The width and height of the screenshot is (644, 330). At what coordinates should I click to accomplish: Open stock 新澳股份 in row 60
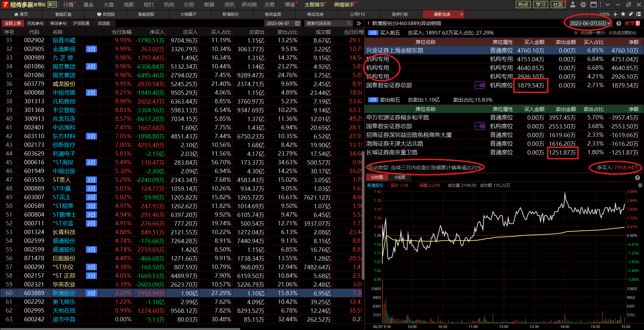coord(64,293)
